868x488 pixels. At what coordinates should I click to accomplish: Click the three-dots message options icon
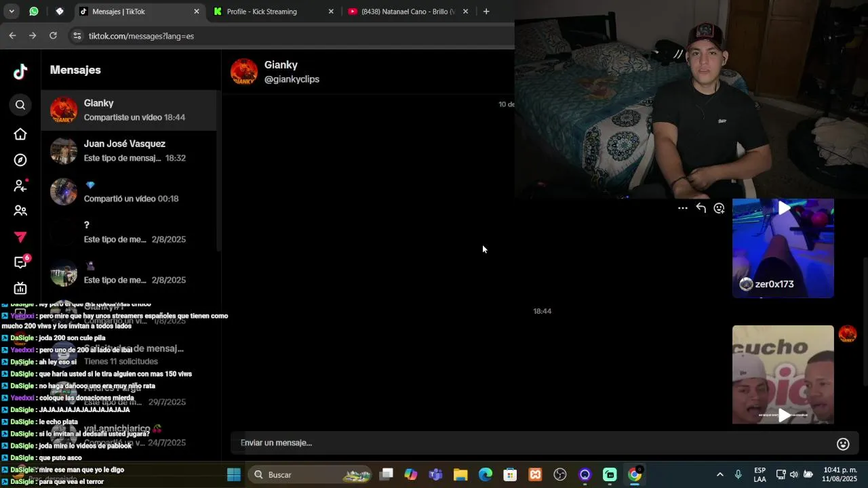[x=683, y=208]
